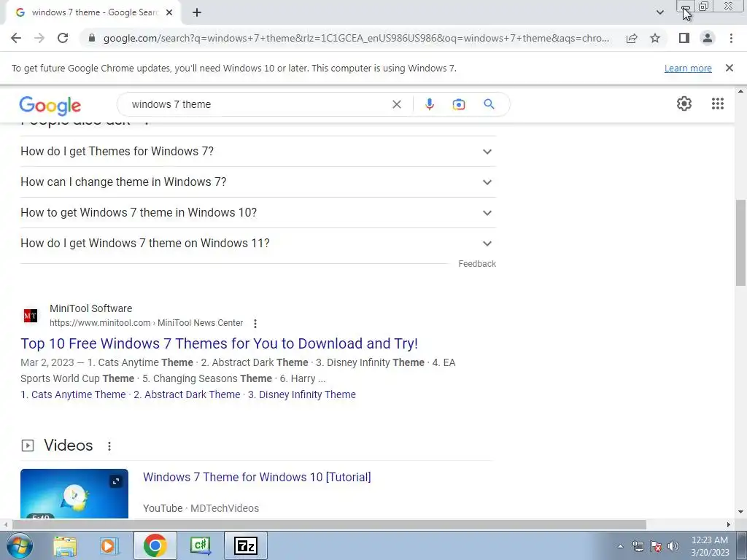Go back to the previous page
Viewport: 747px width, 560px height.
coord(16,38)
